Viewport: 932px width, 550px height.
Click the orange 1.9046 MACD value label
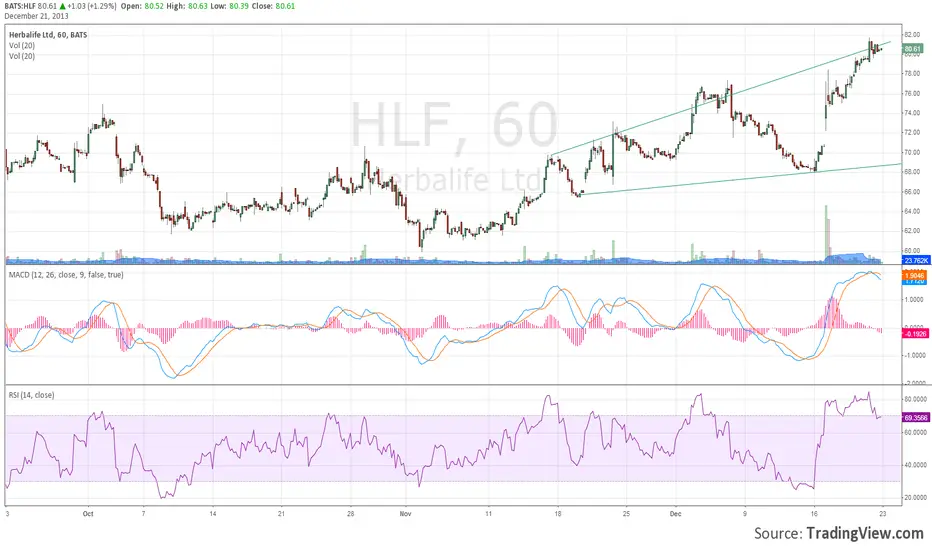click(x=914, y=275)
